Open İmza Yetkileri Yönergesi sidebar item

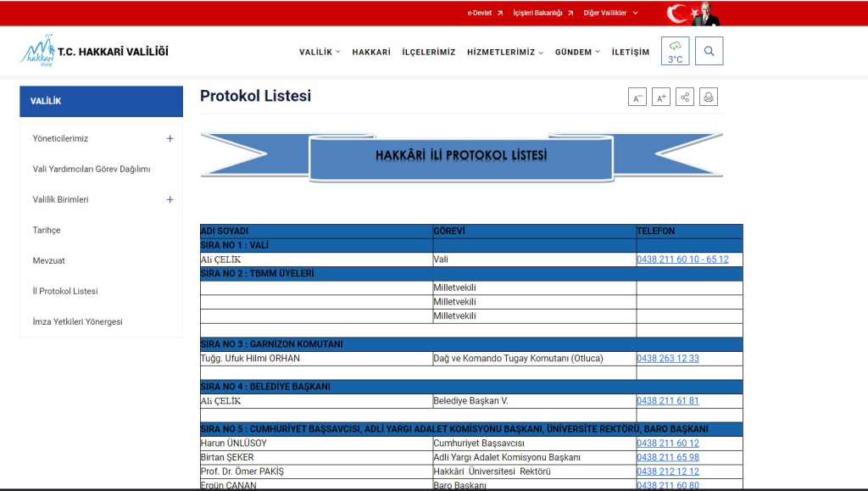coord(77,321)
